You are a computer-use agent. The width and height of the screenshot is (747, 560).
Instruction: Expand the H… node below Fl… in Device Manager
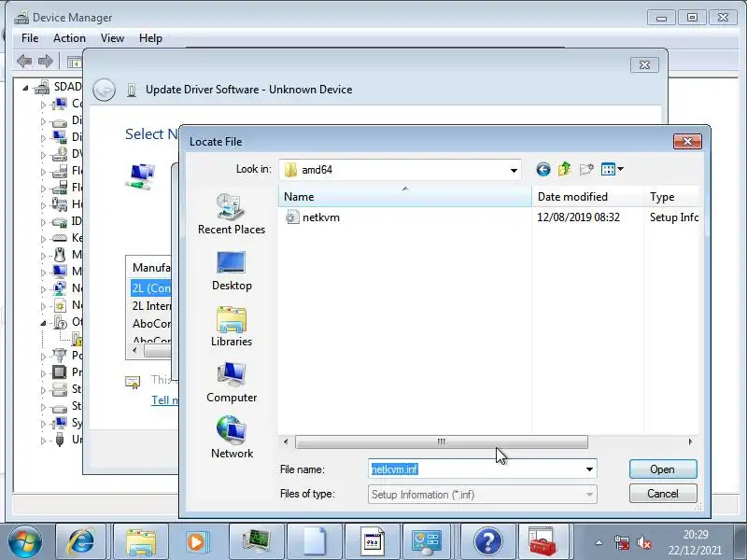43,205
